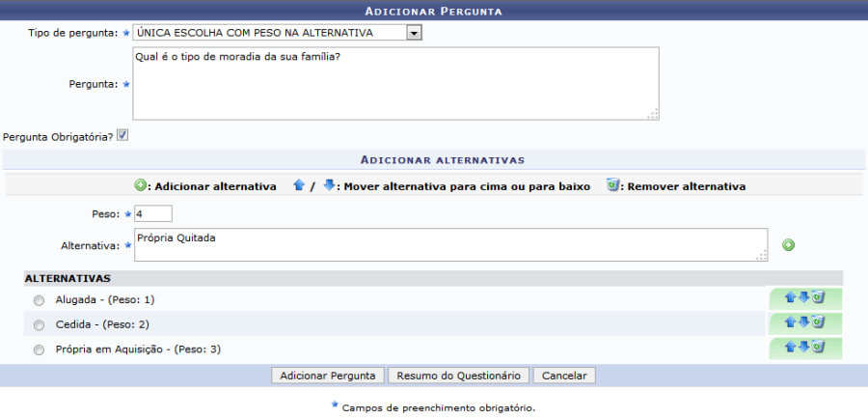Move Cedida alternative down
The image size is (868, 419).
point(803,323)
